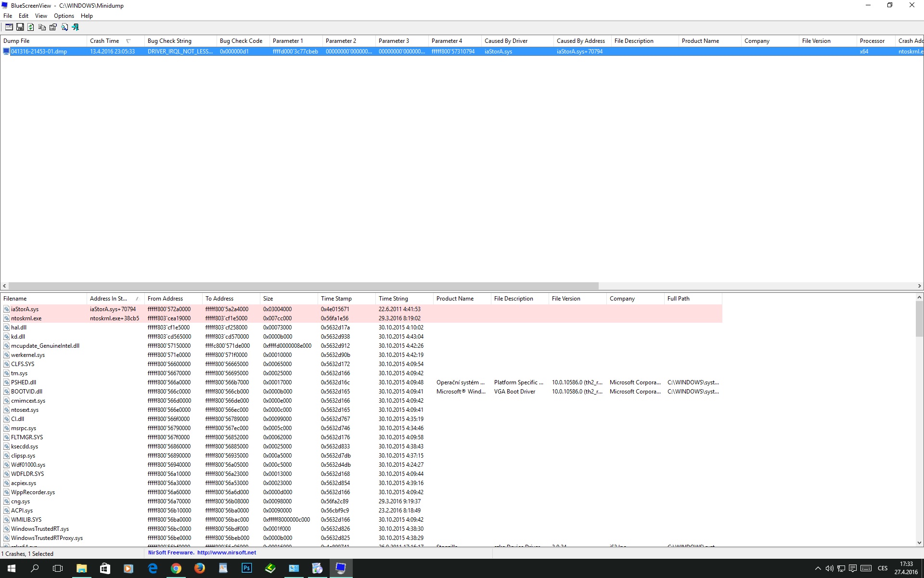Sort drivers by Address In Stack column
The width and height of the screenshot is (924, 578).
[108, 299]
